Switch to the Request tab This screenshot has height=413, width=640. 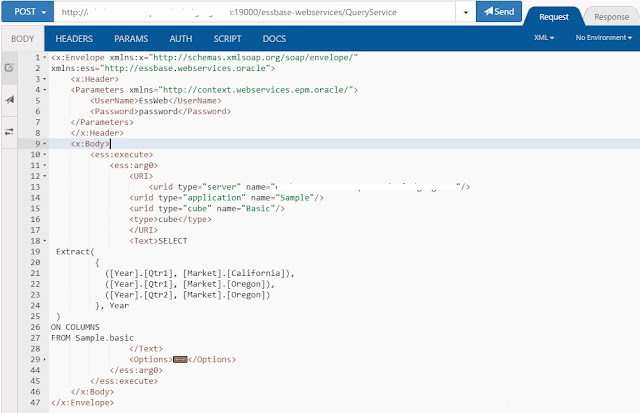click(x=553, y=17)
